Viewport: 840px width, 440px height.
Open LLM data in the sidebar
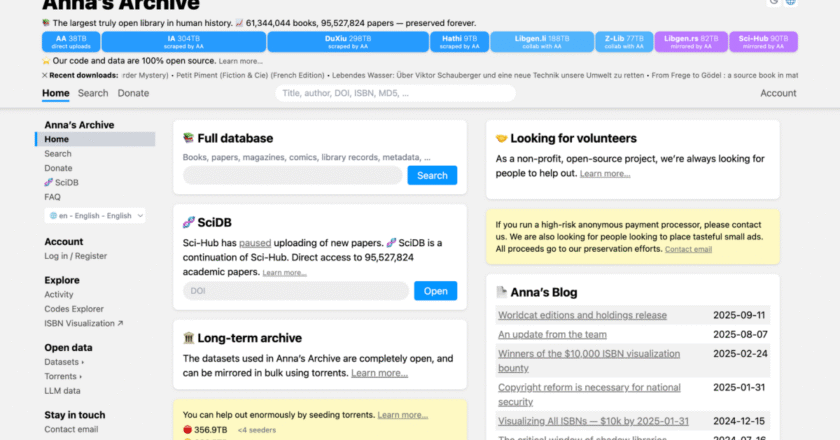coord(62,391)
